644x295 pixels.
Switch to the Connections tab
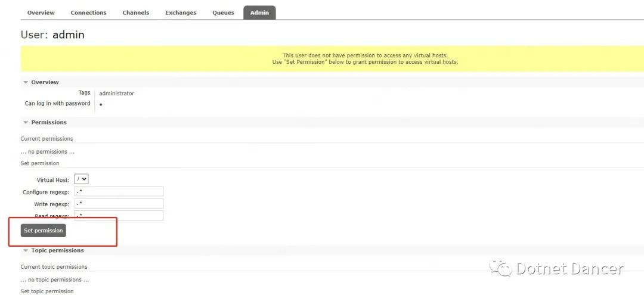pos(88,13)
